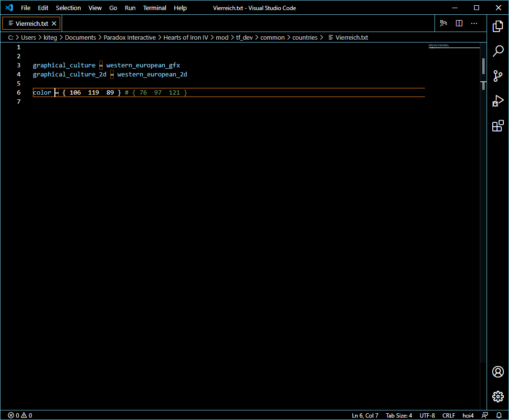Change indentation via Tab Size: 4

pos(399,415)
